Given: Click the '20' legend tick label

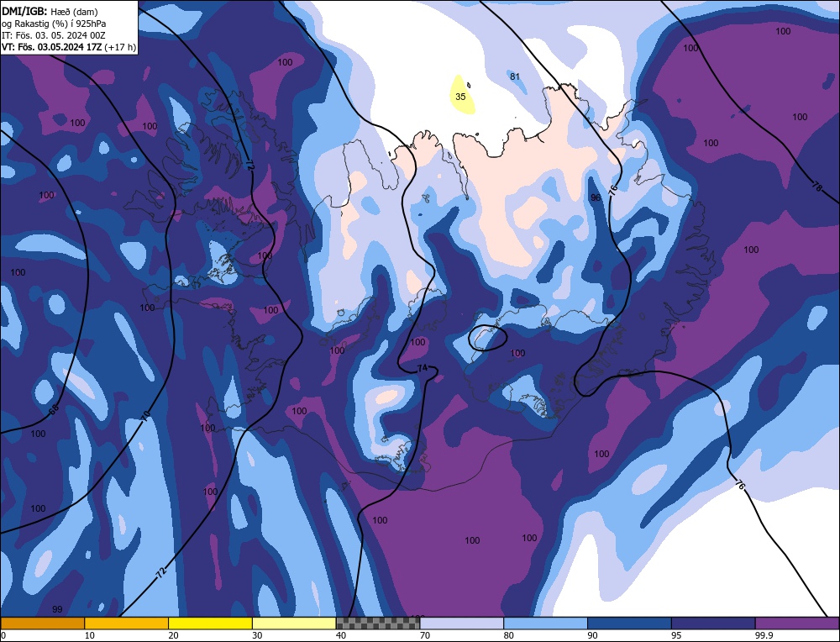Looking at the screenshot, I should [x=173, y=635].
